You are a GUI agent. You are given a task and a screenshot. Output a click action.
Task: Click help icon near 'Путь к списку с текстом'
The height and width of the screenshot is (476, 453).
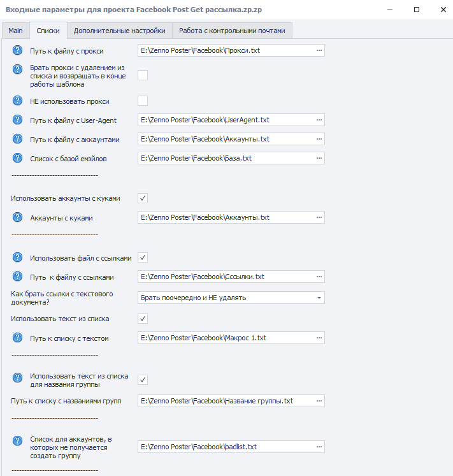tap(17, 338)
